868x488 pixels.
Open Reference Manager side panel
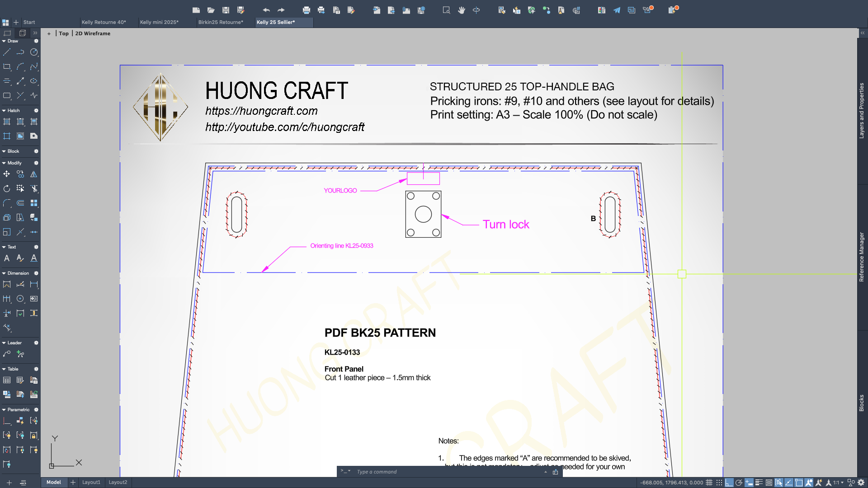(862, 257)
